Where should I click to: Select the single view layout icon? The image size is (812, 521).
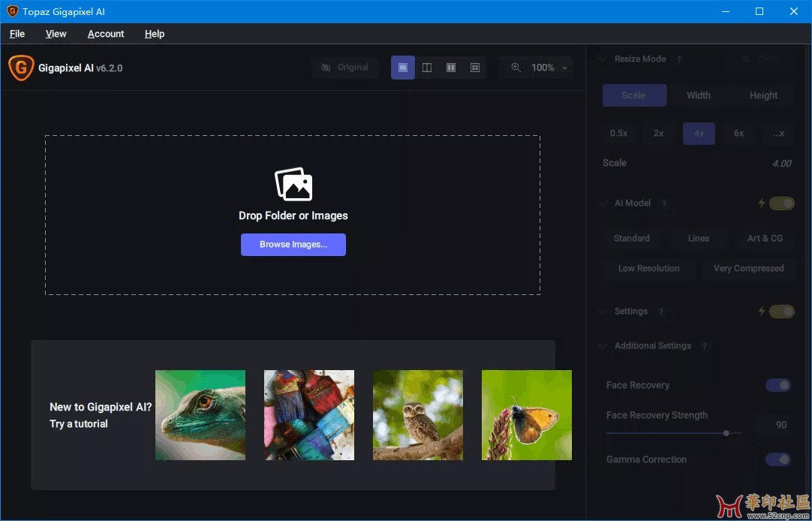[403, 68]
